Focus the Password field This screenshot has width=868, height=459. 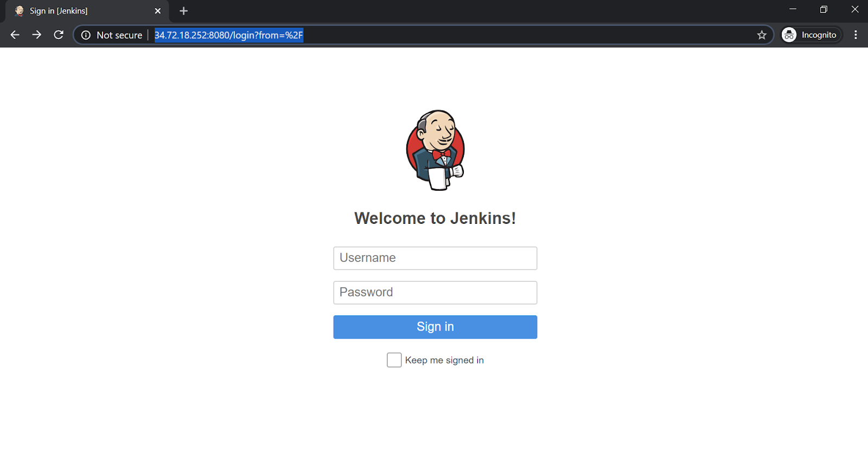435,293
